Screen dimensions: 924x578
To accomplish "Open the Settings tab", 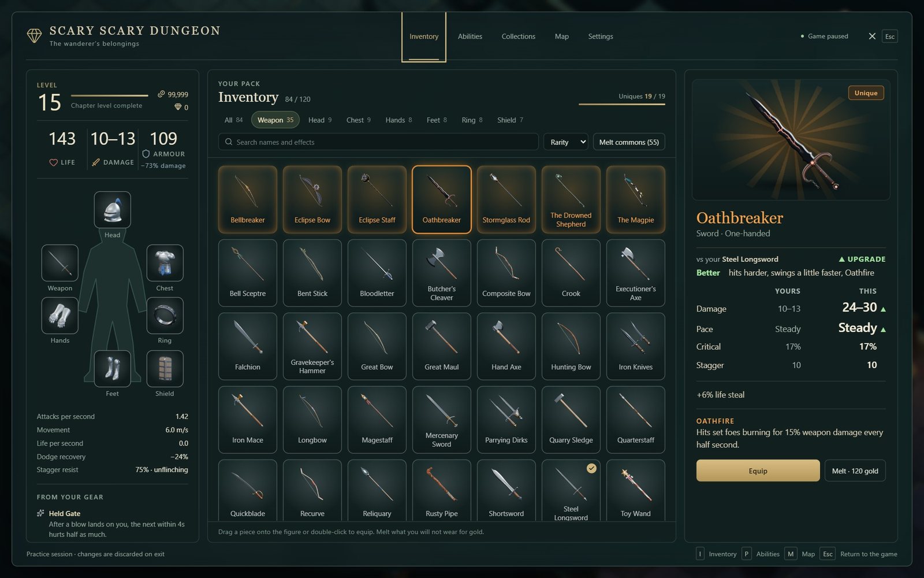I will point(601,36).
